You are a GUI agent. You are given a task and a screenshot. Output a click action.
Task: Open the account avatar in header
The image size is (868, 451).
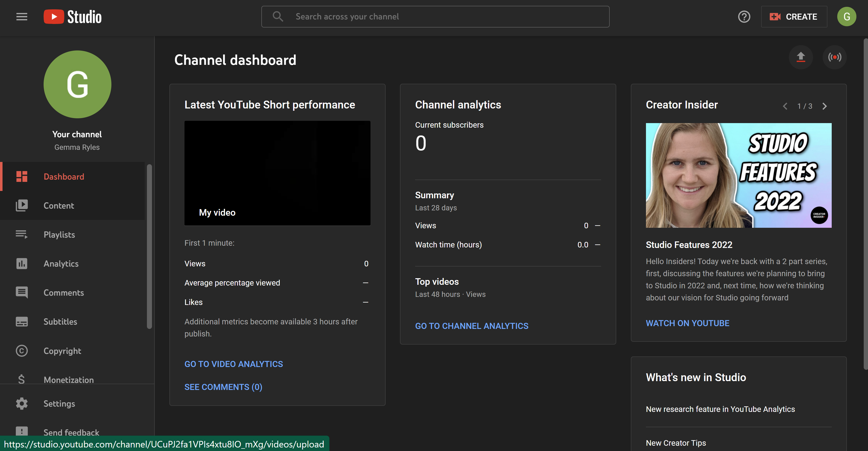846,17
